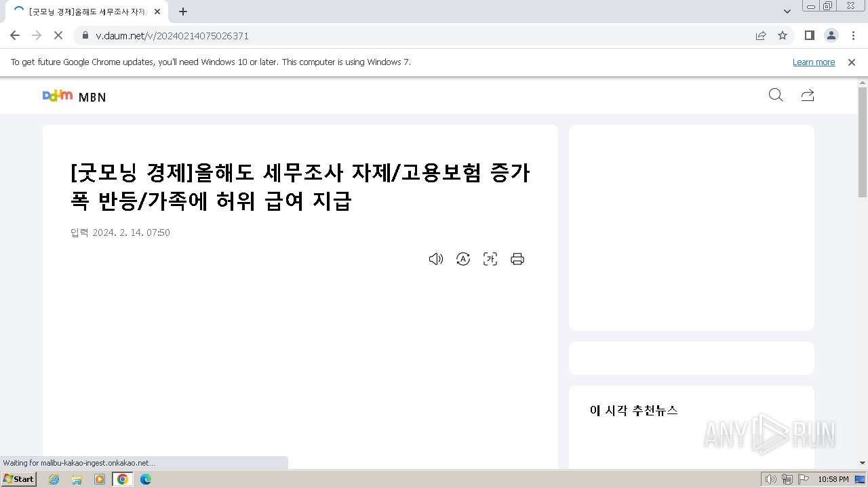868x488 pixels.
Task: Click the Daum logo
Action: pos(58,96)
